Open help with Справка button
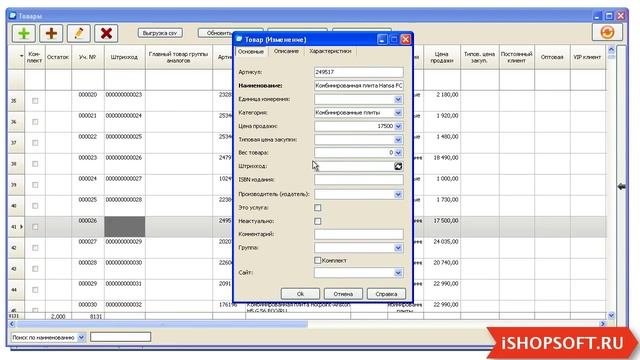640x360 pixels. click(x=386, y=294)
